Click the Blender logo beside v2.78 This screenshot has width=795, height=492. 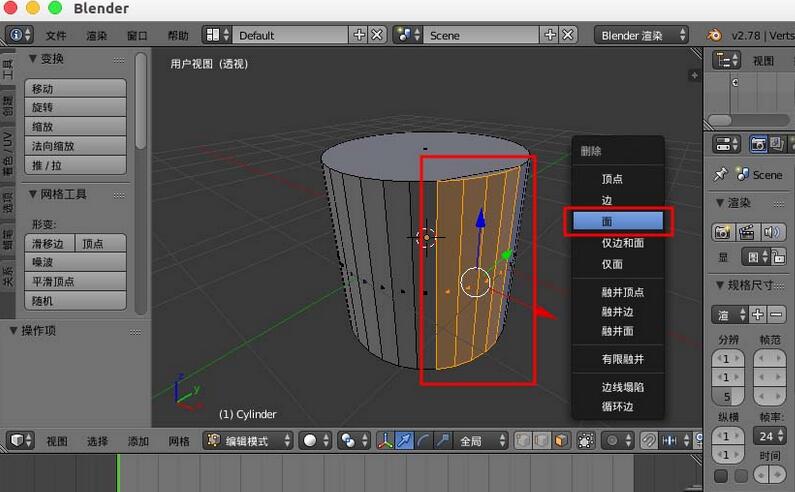(x=714, y=35)
